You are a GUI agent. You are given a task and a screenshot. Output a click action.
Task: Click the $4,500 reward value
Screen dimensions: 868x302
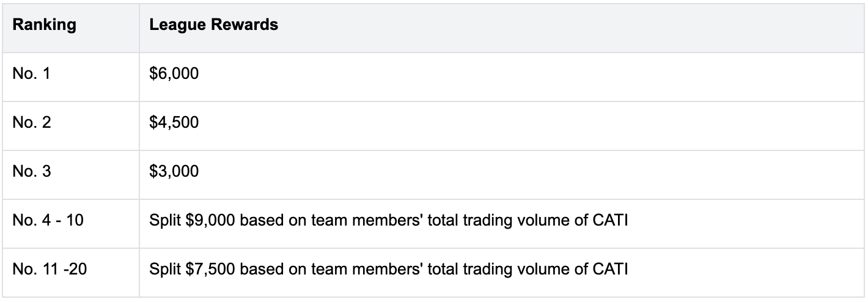(174, 122)
